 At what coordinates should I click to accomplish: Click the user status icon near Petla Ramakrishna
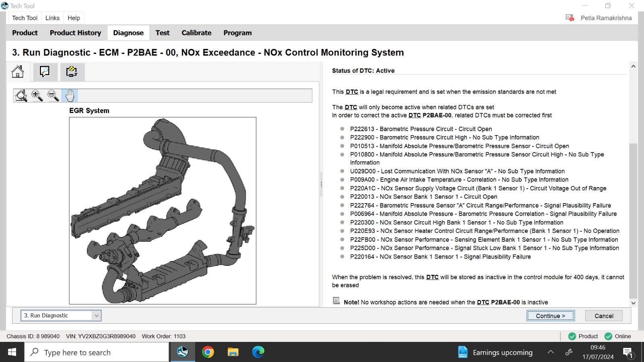pyautogui.click(x=570, y=18)
